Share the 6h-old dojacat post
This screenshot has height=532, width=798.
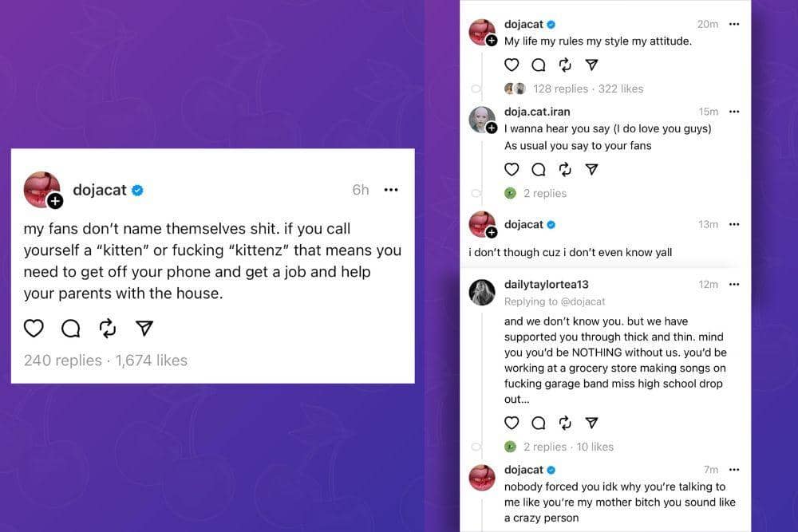(144, 329)
